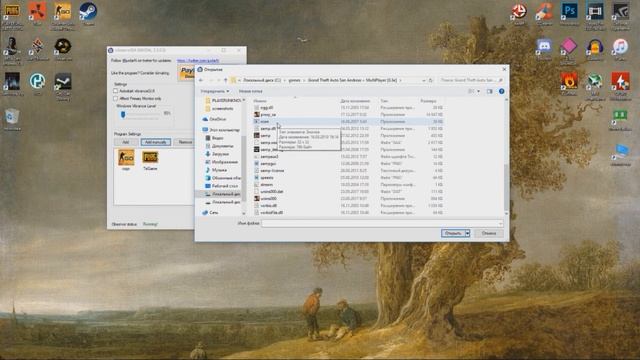Select Документы folder in navigation pane
640x360 pixels.
(219, 146)
